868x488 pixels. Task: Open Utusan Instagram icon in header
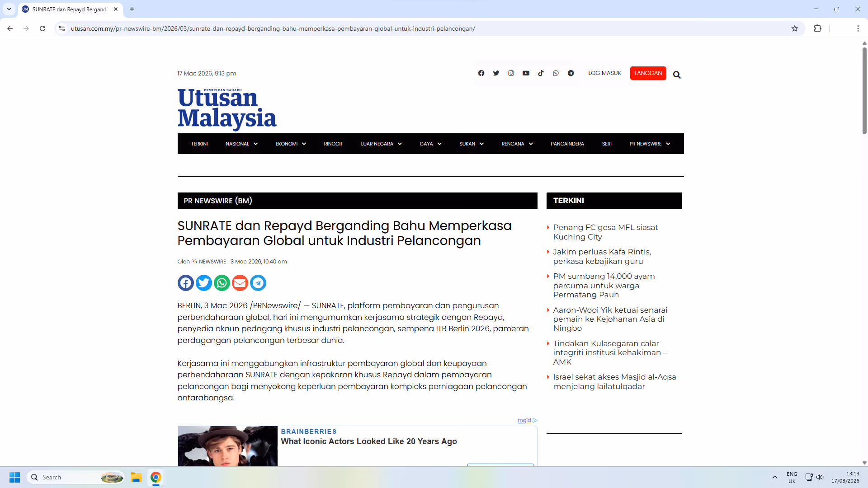point(511,73)
